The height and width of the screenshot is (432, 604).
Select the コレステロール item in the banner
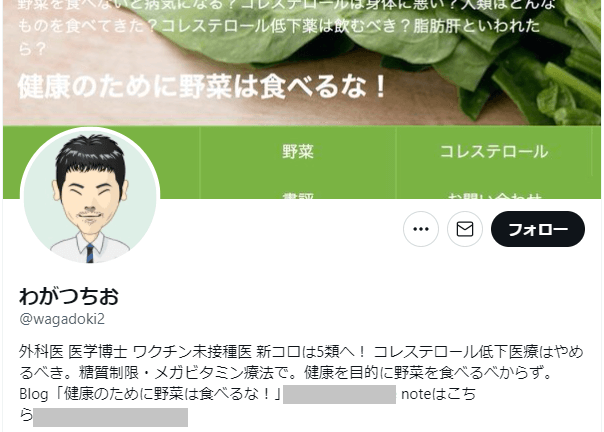click(494, 151)
